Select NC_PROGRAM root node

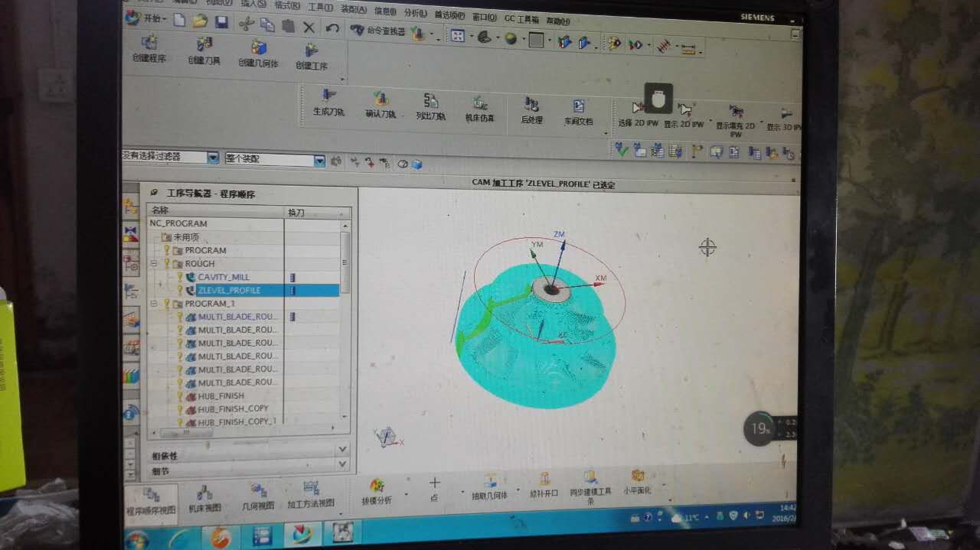(x=178, y=223)
